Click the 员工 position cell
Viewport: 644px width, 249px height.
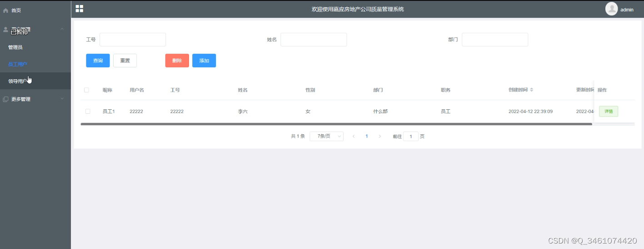tap(446, 111)
